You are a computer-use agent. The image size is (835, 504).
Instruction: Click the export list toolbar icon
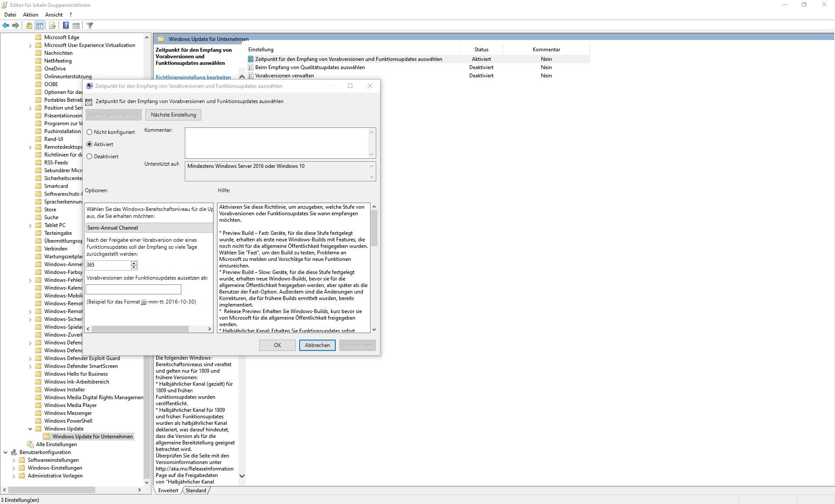[x=52, y=26]
